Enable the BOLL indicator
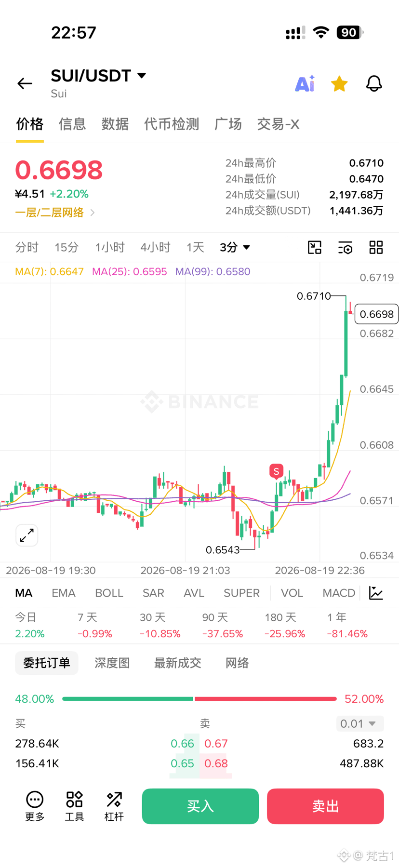399x868 pixels. click(x=109, y=593)
